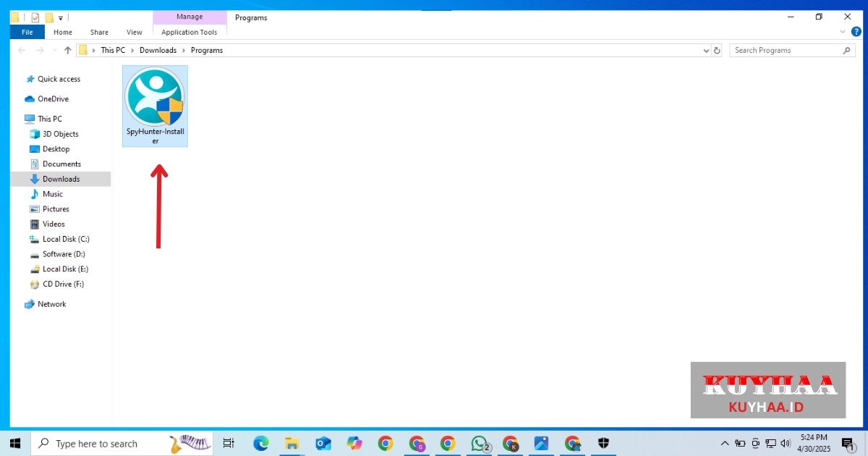The height and width of the screenshot is (456, 868).
Task: Open Customize Quick Access Toolbar dropdown
Action: coord(61,17)
